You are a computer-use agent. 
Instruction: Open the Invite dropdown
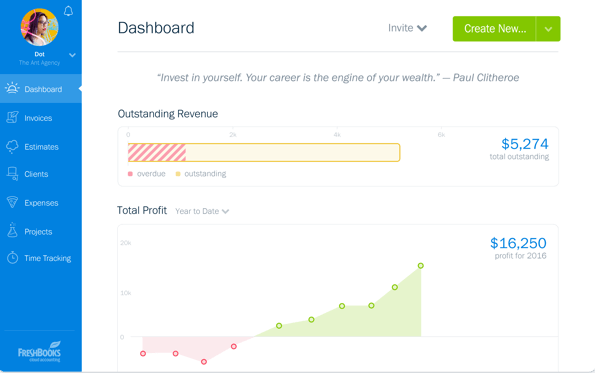click(407, 28)
